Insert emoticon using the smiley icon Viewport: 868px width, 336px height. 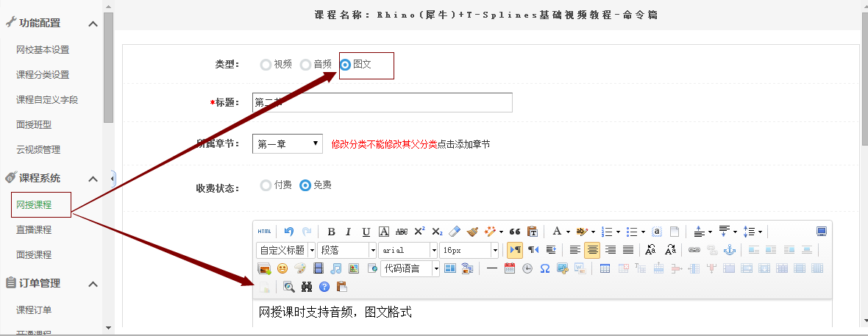(x=282, y=268)
